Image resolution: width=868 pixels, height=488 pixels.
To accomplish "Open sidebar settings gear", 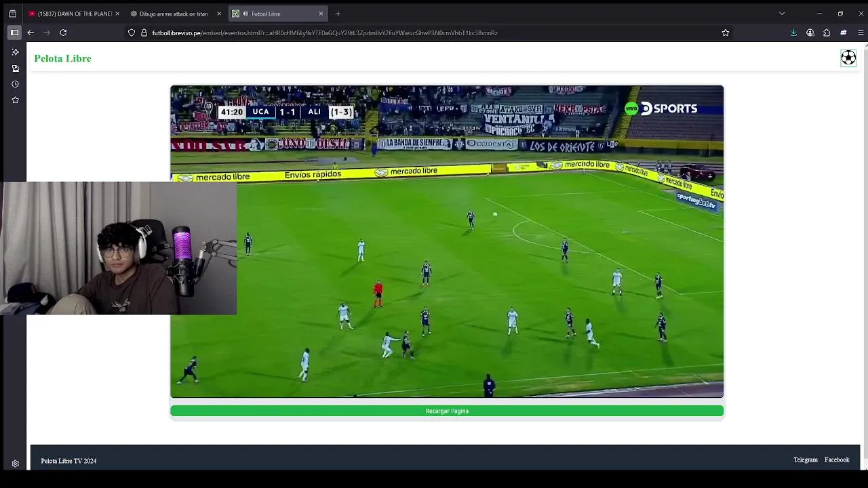I will click(15, 464).
